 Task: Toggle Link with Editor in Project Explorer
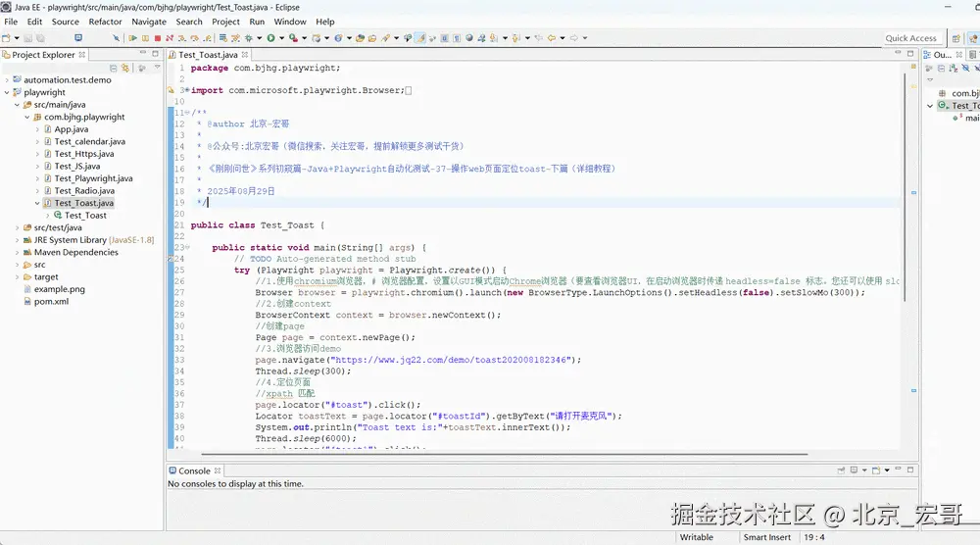pyautogui.click(x=125, y=68)
